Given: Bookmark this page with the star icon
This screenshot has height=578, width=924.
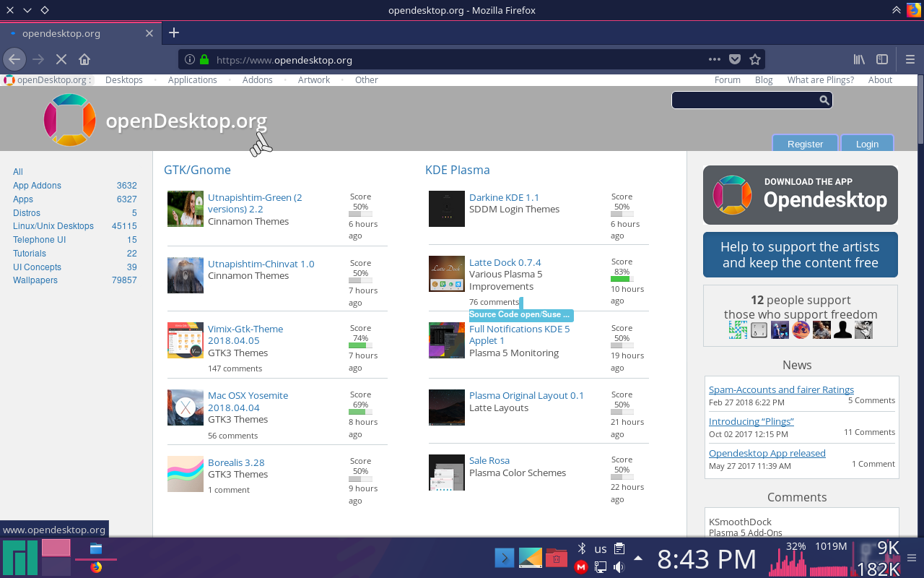Looking at the screenshot, I should [x=755, y=59].
